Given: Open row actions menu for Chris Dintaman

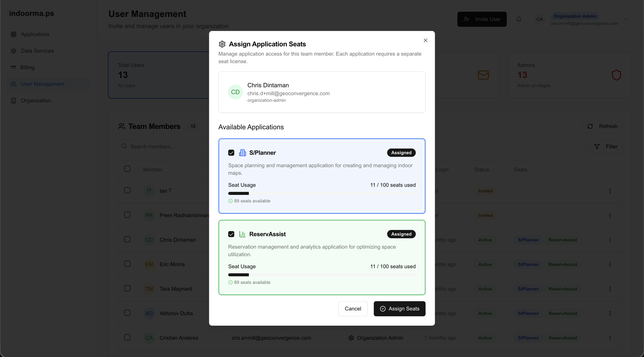Looking at the screenshot, I should pos(610,240).
